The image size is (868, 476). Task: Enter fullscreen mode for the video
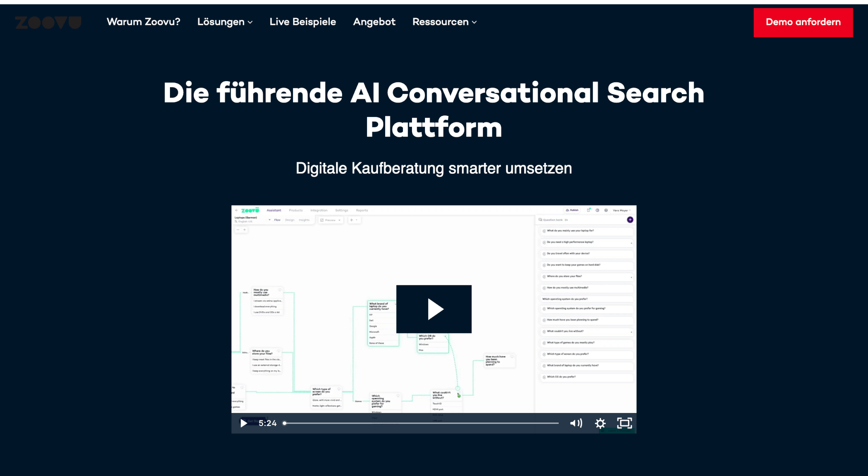point(624,423)
